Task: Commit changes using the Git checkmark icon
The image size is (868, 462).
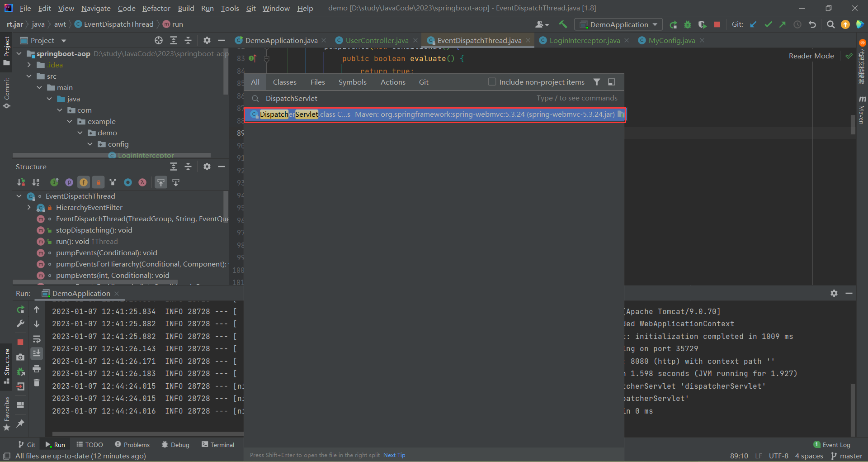Action: pyautogui.click(x=768, y=24)
